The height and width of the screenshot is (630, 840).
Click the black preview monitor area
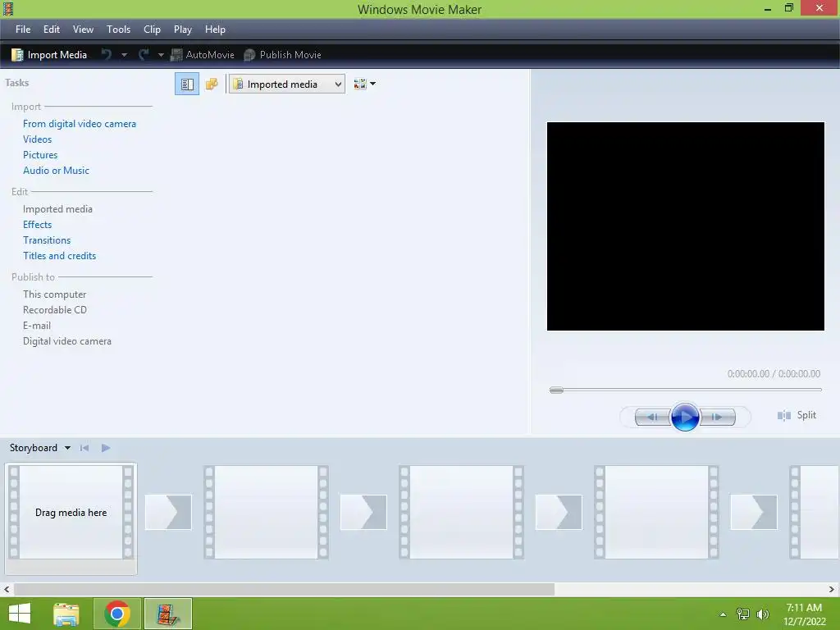coord(685,226)
